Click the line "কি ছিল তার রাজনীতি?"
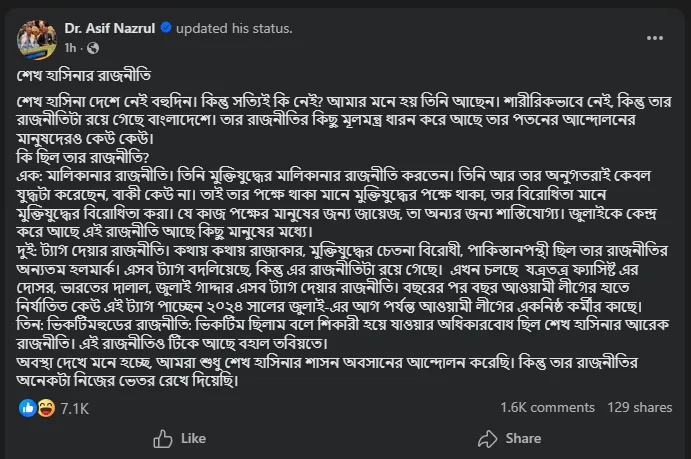The image size is (691, 459). (82, 155)
